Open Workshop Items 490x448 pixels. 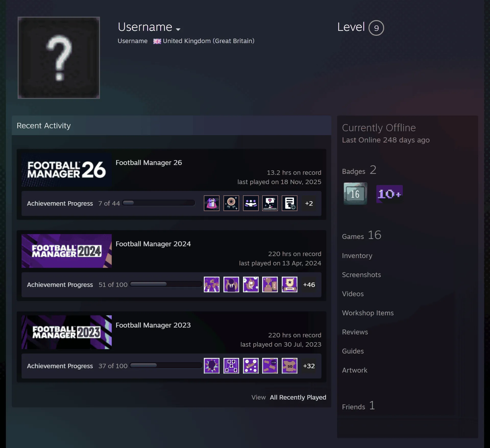coord(368,313)
